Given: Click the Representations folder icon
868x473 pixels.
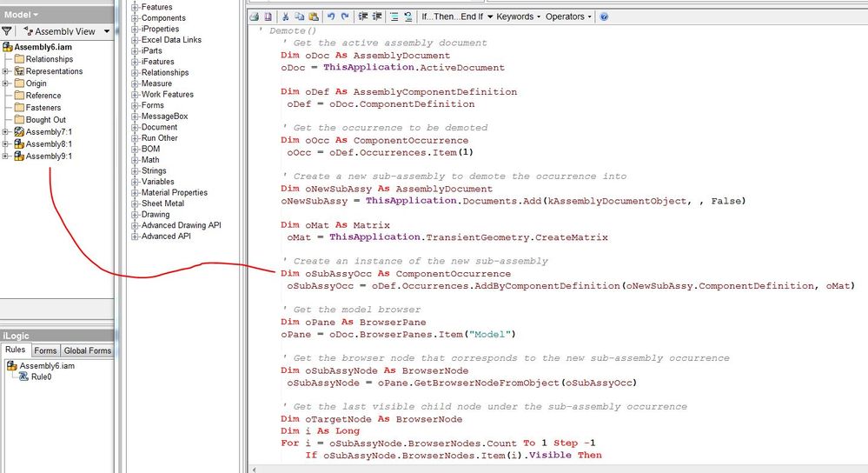Looking at the screenshot, I should point(19,71).
